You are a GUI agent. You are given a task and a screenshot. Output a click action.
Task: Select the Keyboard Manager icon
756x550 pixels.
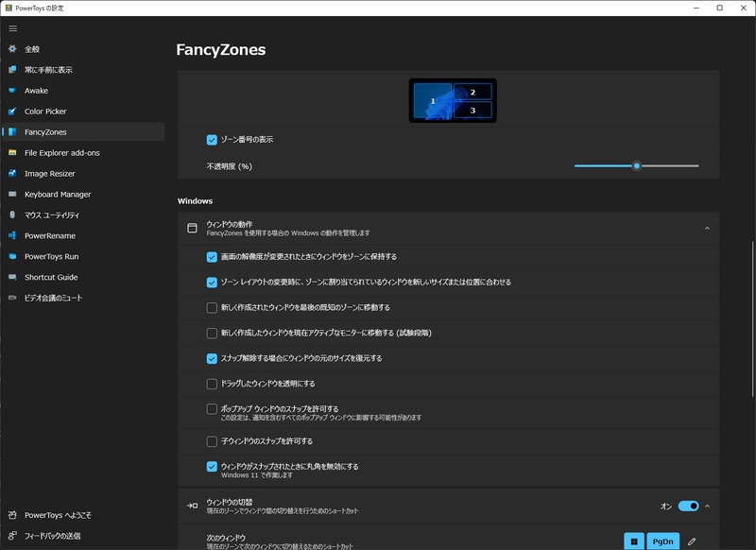click(x=13, y=194)
